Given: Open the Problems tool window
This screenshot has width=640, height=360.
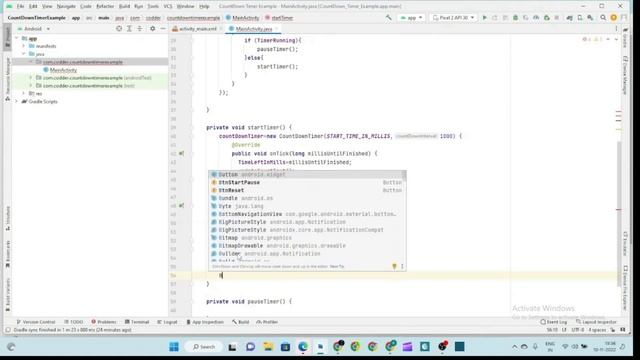Looking at the screenshot, I should [104, 322].
